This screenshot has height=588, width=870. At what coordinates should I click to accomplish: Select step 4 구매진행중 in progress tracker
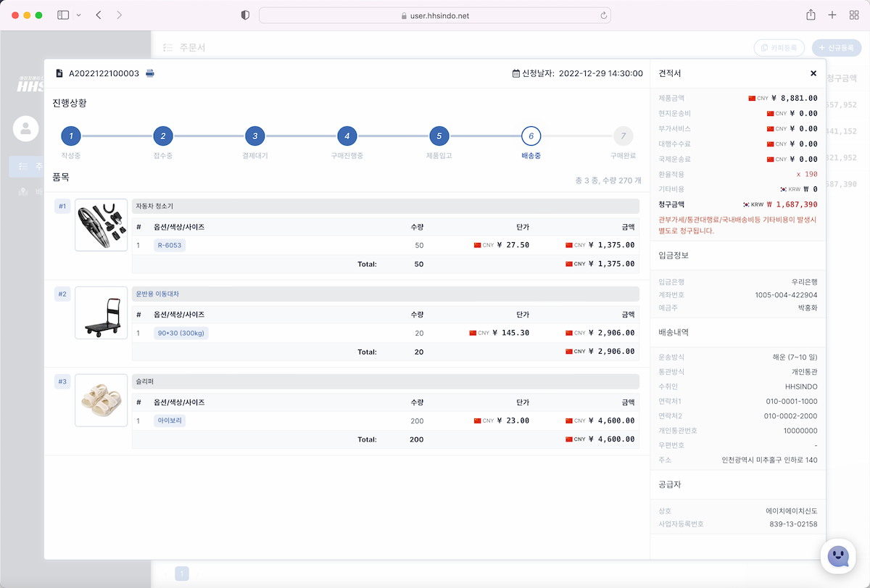coord(347,136)
